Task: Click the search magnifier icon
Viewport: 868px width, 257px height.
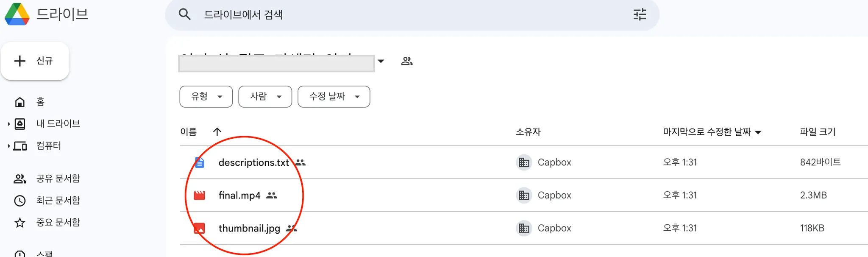Action: tap(185, 14)
